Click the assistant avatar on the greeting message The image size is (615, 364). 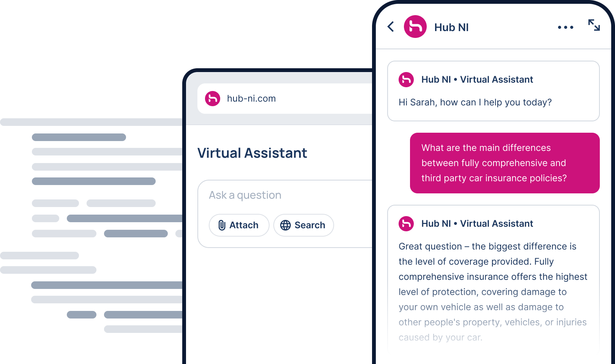(x=406, y=80)
